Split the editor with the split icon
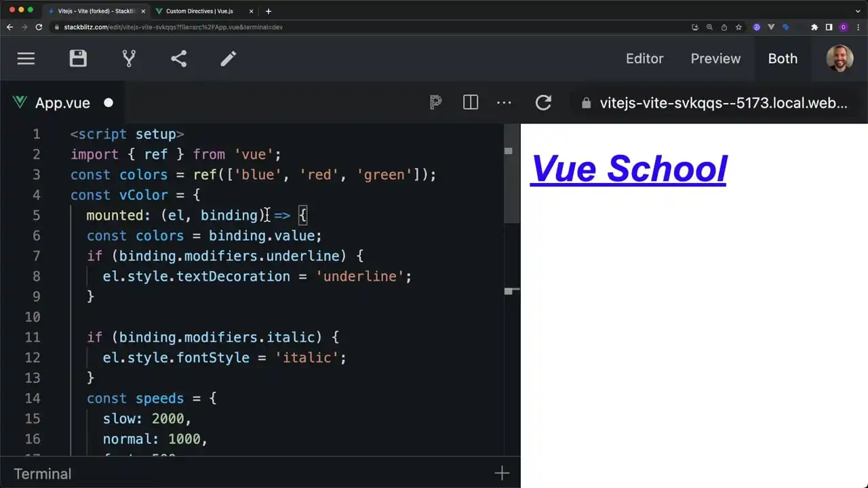 [x=471, y=102]
